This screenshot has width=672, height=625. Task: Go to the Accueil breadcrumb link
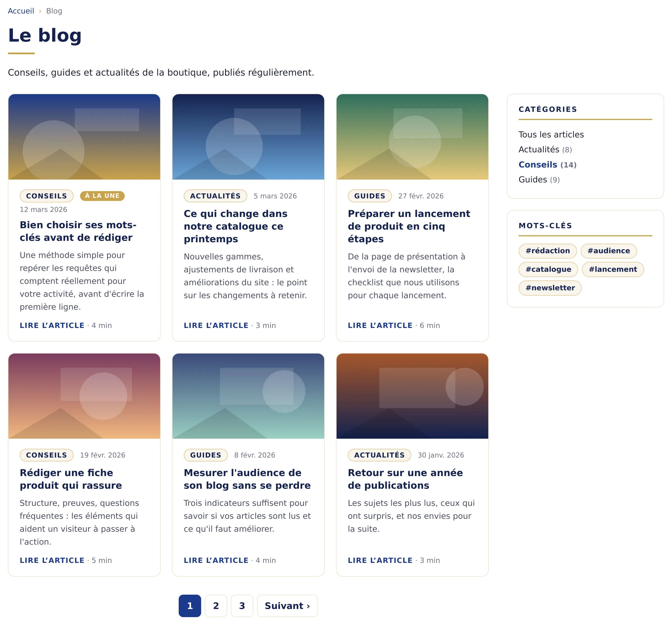21,11
